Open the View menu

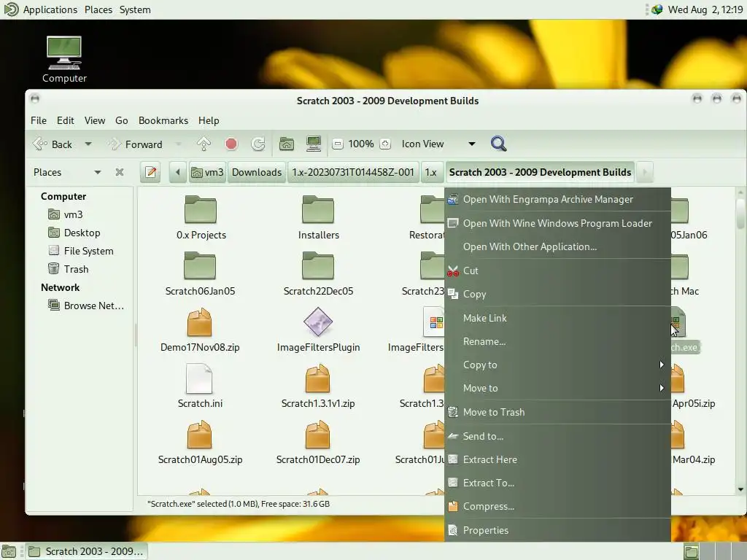95,120
